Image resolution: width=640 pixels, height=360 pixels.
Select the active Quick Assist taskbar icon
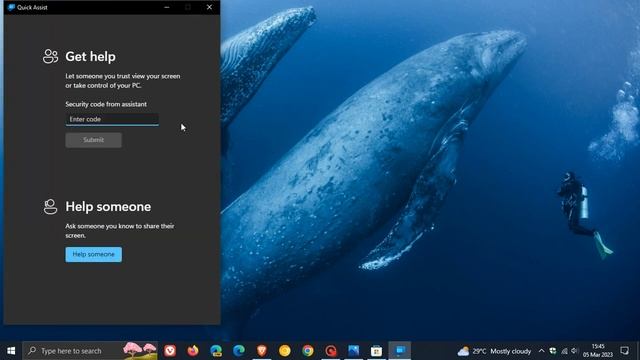(400, 351)
